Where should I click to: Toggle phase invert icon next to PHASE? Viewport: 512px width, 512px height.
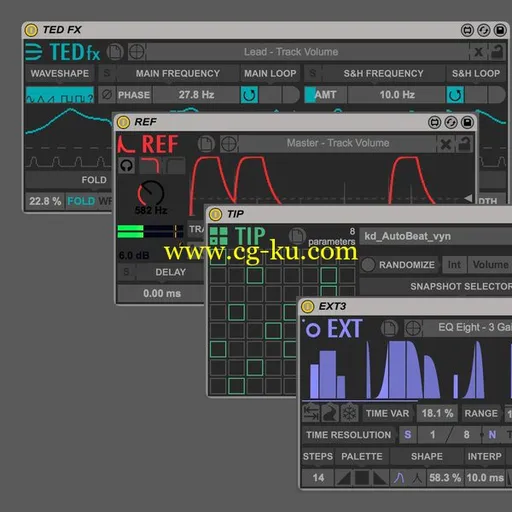(x=107, y=95)
